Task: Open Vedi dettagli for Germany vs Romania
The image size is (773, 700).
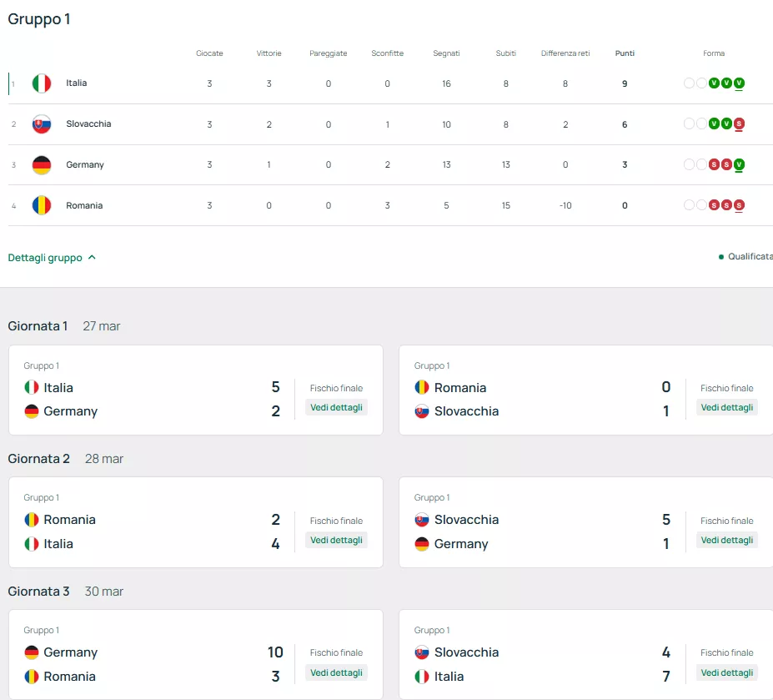Action: tap(336, 672)
